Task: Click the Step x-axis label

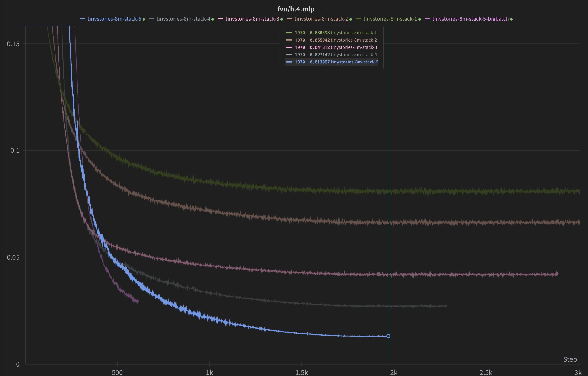Action: click(570, 359)
